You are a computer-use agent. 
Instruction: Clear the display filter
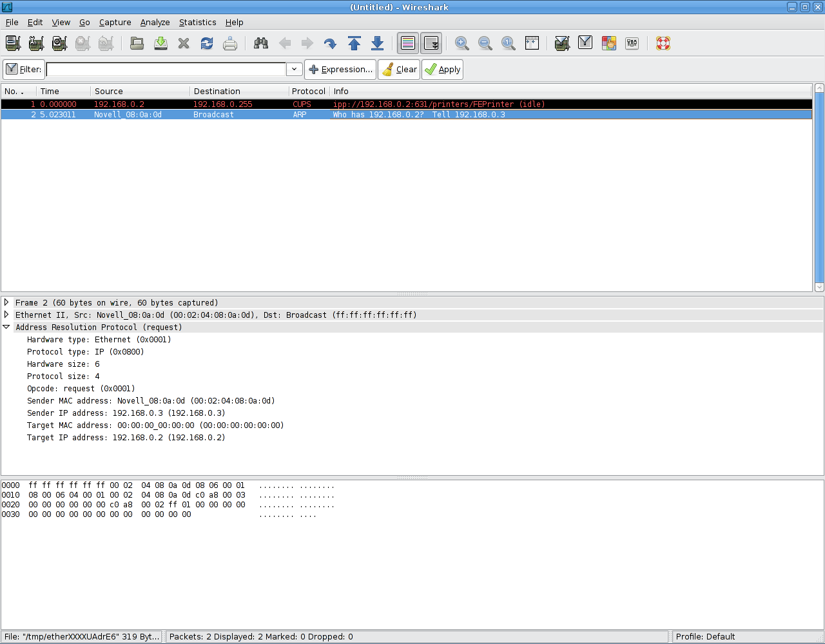pyautogui.click(x=399, y=69)
